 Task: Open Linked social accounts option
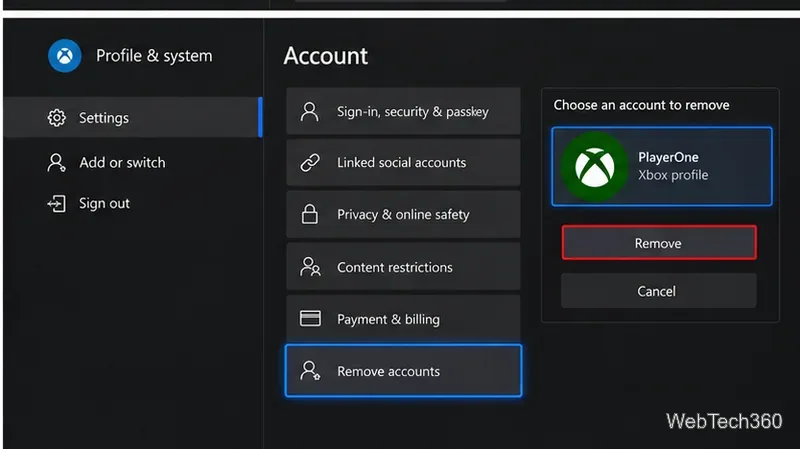click(x=404, y=163)
